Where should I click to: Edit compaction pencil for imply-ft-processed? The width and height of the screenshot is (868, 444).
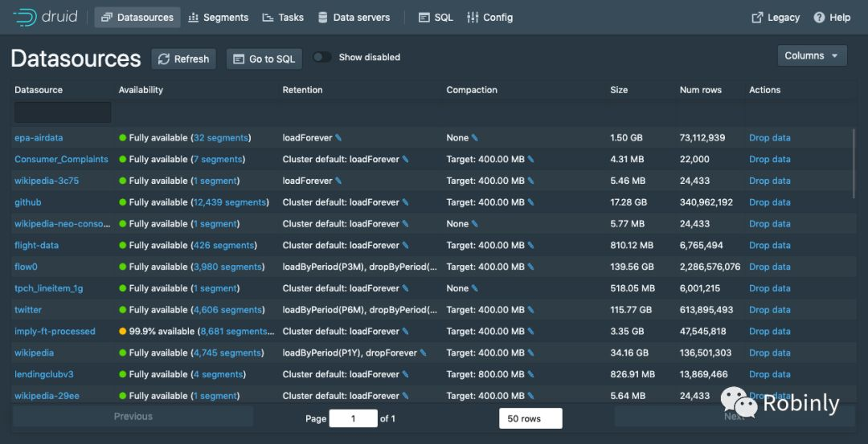pyautogui.click(x=531, y=332)
